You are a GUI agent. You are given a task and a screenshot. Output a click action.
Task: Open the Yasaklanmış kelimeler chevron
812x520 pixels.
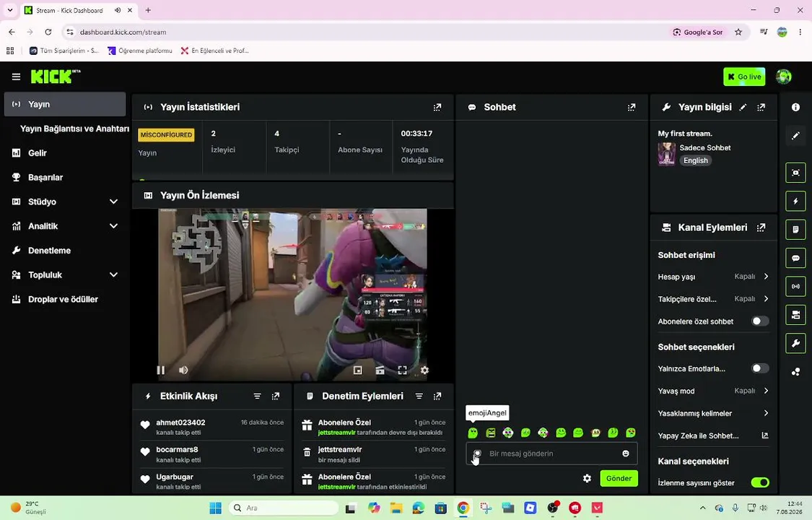click(x=766, y=413)
